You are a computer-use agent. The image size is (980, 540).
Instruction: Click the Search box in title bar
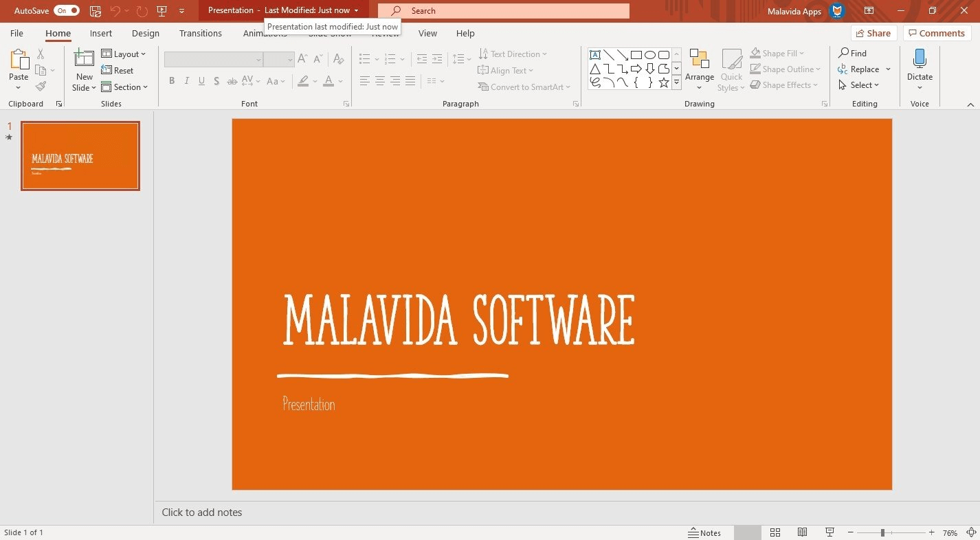503,10
